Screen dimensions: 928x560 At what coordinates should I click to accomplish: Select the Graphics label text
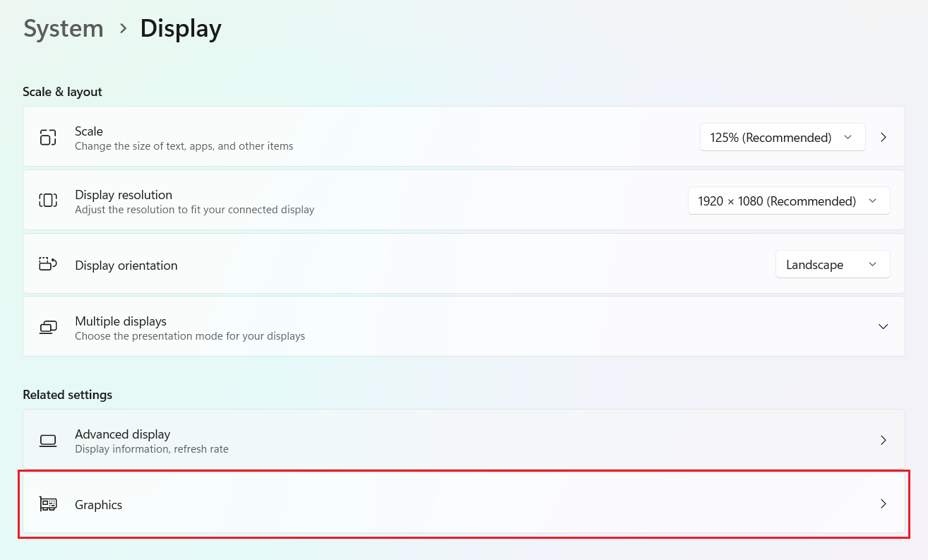pyautogui.click(x=99, y=505)
